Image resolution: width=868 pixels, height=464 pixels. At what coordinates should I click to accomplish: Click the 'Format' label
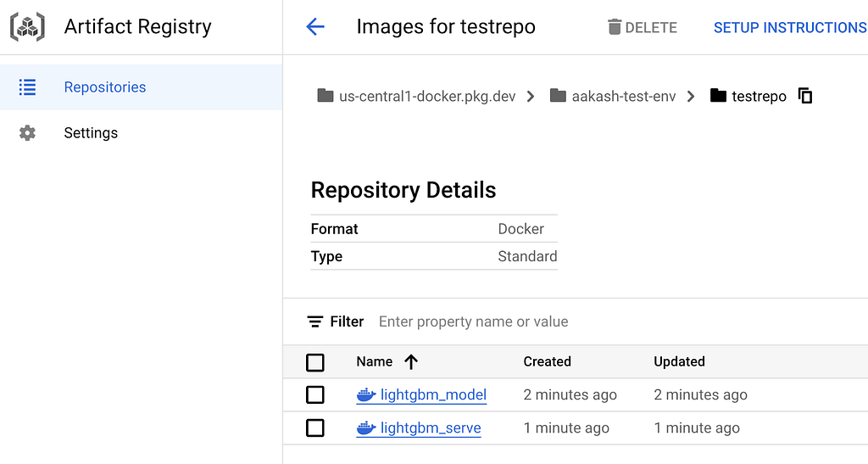[x=334, y=229]
